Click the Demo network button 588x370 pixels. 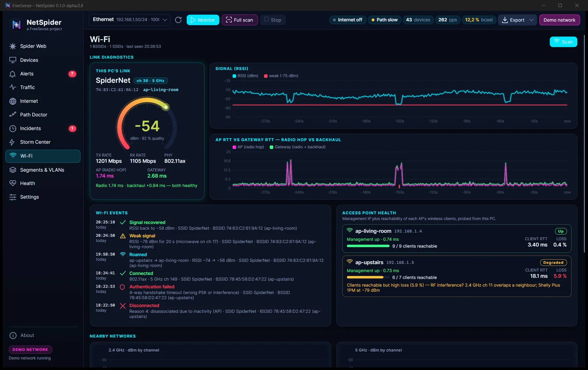click(x=559, y=20)
